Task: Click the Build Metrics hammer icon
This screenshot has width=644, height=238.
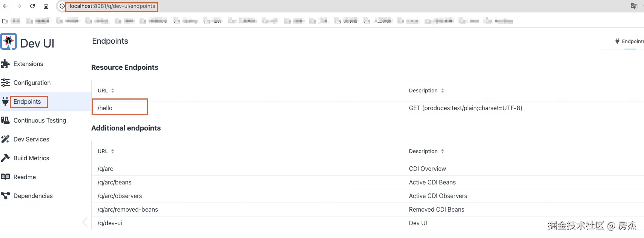Action: (5, 158)
